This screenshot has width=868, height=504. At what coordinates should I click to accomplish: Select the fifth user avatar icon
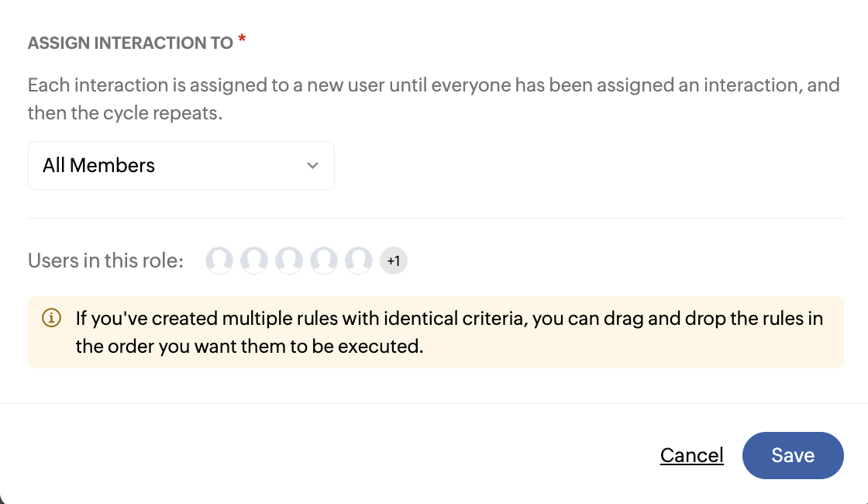pyautogui.click(x=359, y=261)
